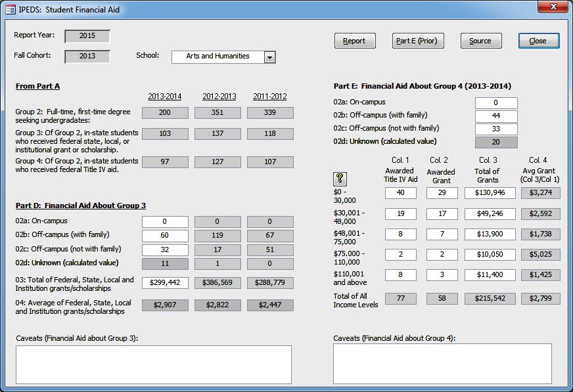Click the Report Year field showing 2015
The image size is (573, 392).
pos(87,35)
